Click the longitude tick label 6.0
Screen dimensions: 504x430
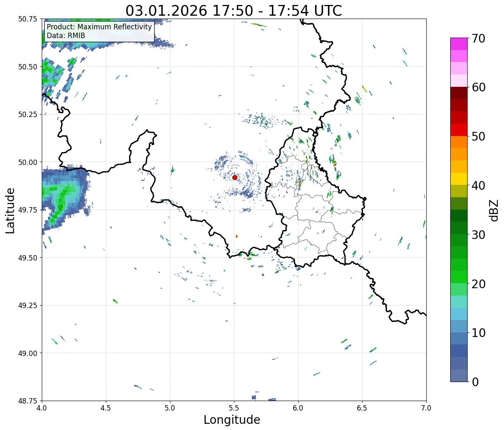point(298,408)
